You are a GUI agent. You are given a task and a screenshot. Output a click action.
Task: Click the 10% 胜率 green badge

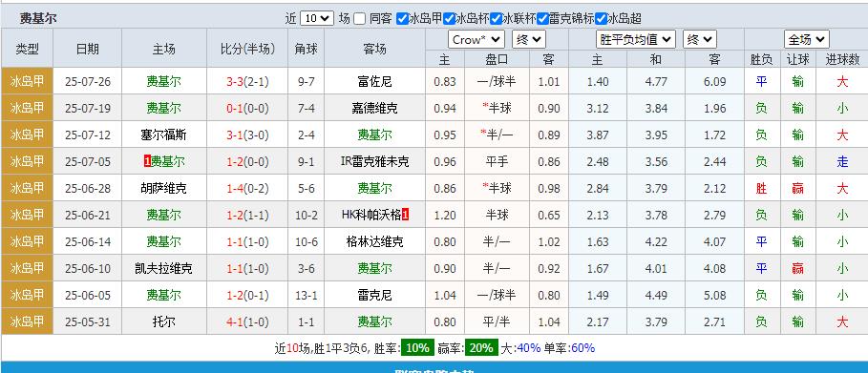pos(417,347)
